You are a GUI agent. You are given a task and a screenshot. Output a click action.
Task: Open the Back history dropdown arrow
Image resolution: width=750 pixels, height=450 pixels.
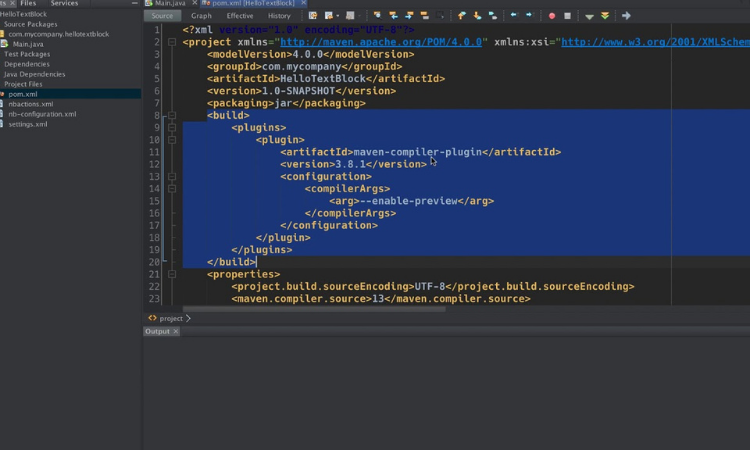[338, 16]
